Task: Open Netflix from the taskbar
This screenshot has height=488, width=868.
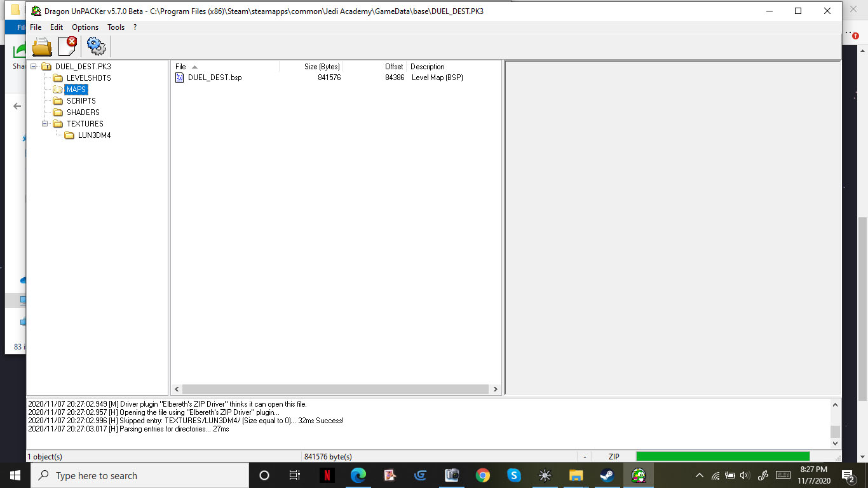Action: [327, 475]
